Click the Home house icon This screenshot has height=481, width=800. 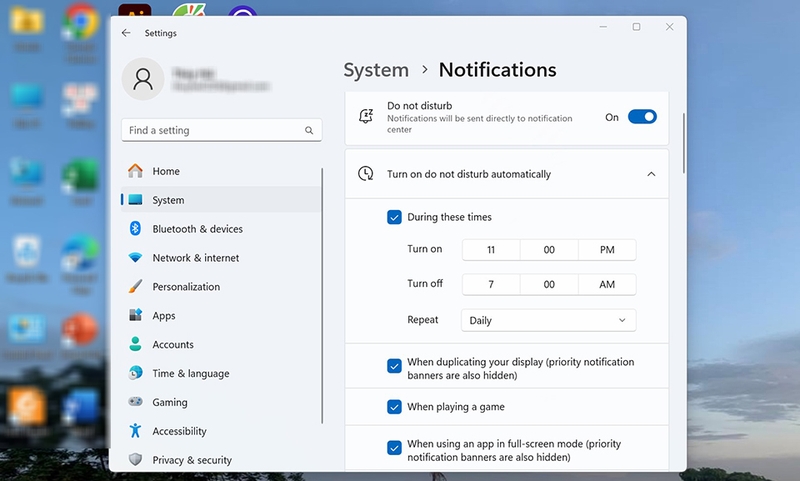coord(135,171)
